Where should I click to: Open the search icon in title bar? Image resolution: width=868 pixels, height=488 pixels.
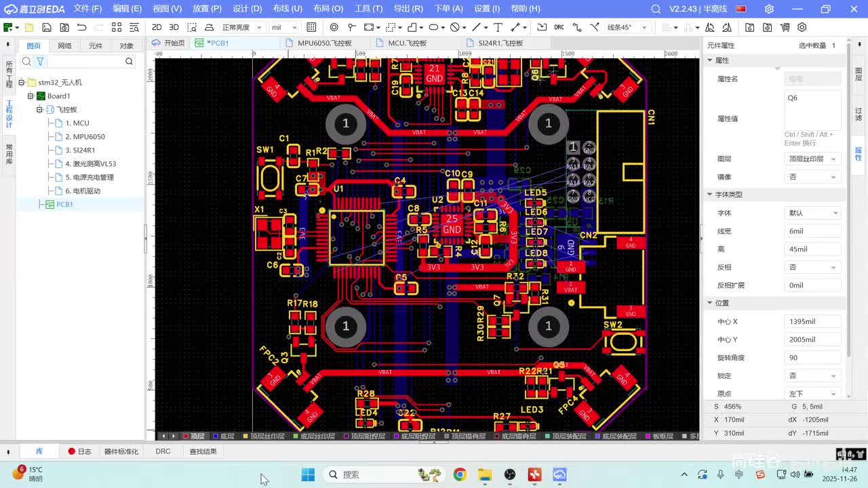[656, 9]
